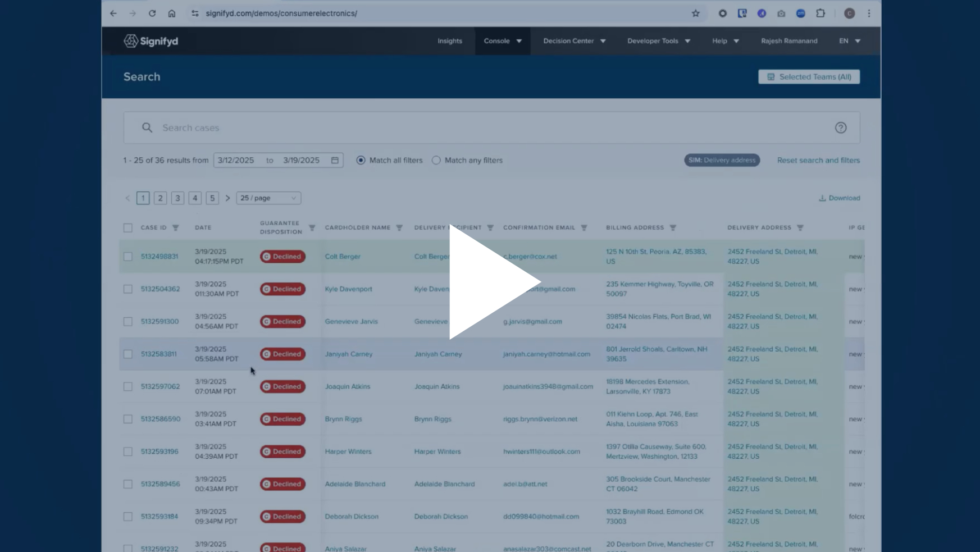The width and height of the screenshot is (980, 552).
Task: Open the Insights tab
Action: 450,41
